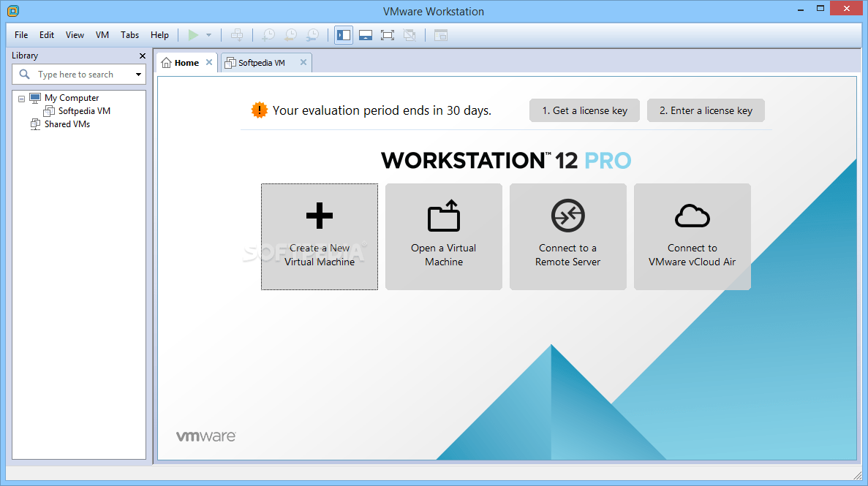
Task: Select Shared VMs in the library tree
Action: pyautogui.click(x=67, y=124)
